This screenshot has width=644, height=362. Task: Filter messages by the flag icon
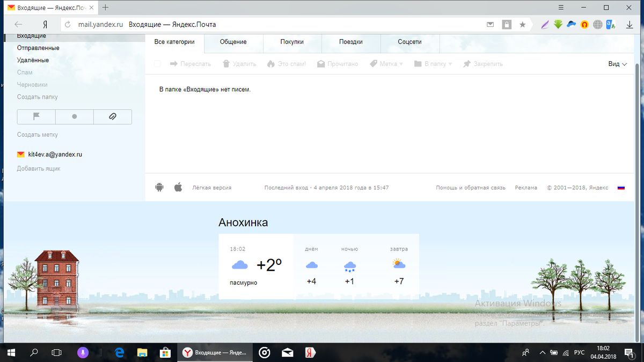(x=36, y=116)
